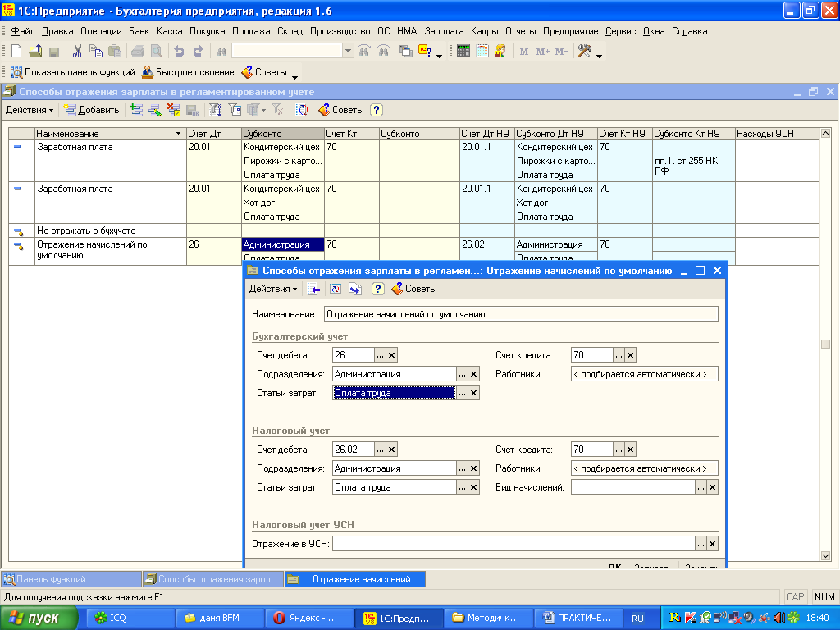Click the tools settings icon with wrench
This screenshot has height=630, width=840.
[x=584, y=52]
